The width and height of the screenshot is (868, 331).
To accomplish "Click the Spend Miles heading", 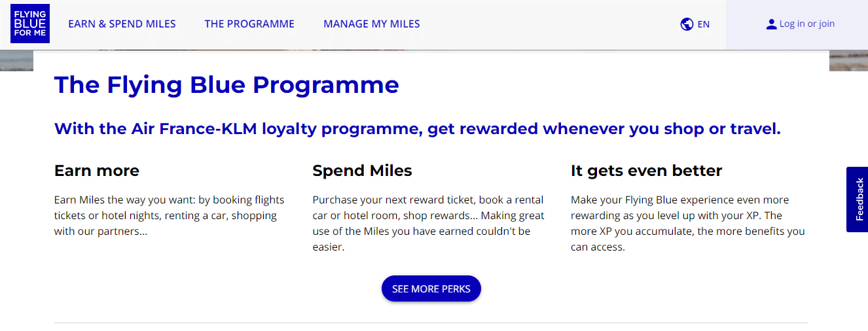I will click(x=362, y=171).
